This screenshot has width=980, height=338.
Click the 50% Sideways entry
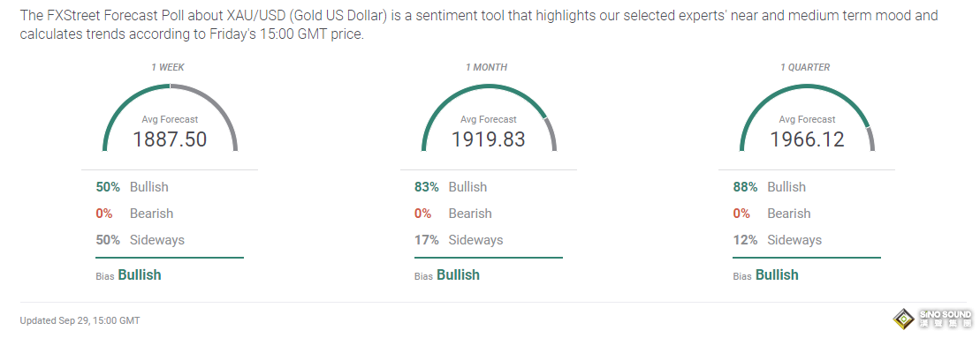(x=140, y=240)
